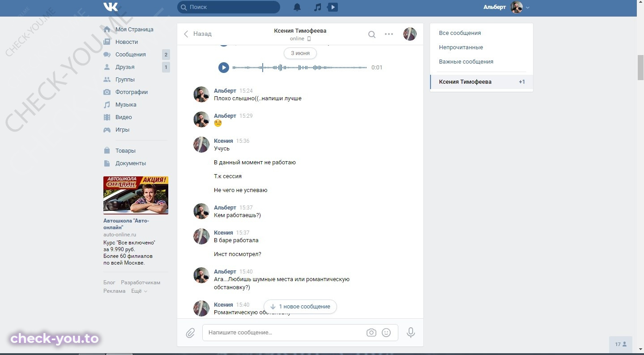
Task: Jump to 1 новое сообщение
Action: 300,307
